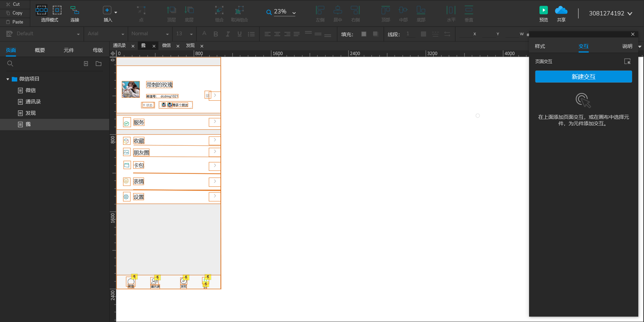Image resolution: width=644 pixels, height=322 pixels.
Task: Switch to the 母版 masters tab
Action: tap(98, 50)
